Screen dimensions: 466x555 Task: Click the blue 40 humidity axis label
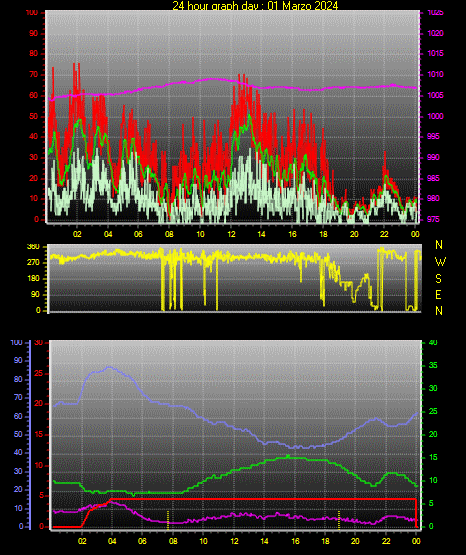(x=18, y=452)
